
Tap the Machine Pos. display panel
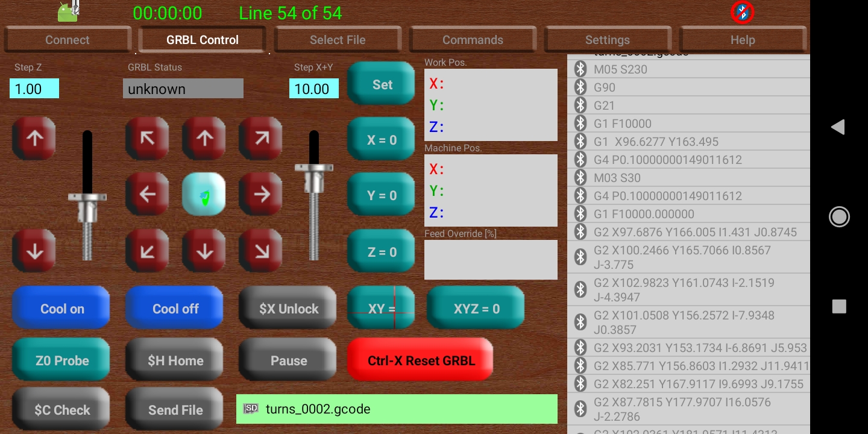tap(491, 190)
